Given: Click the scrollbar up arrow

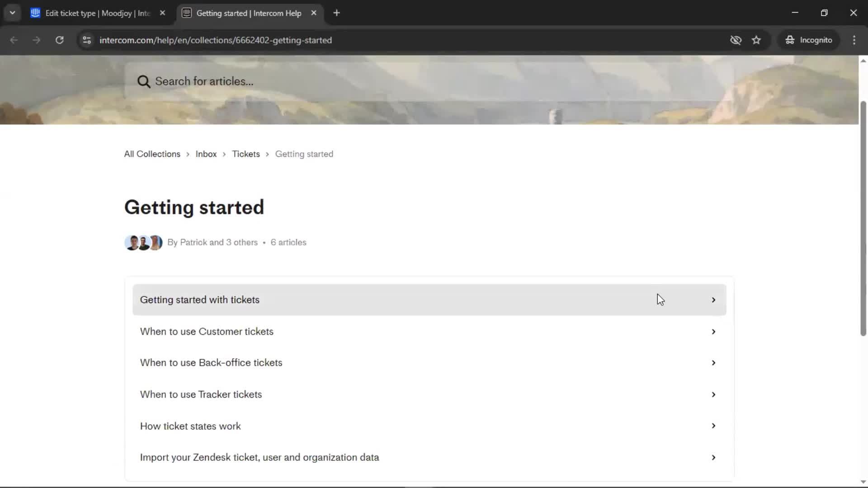Looking at the screenshot, I should click(863, 61).
